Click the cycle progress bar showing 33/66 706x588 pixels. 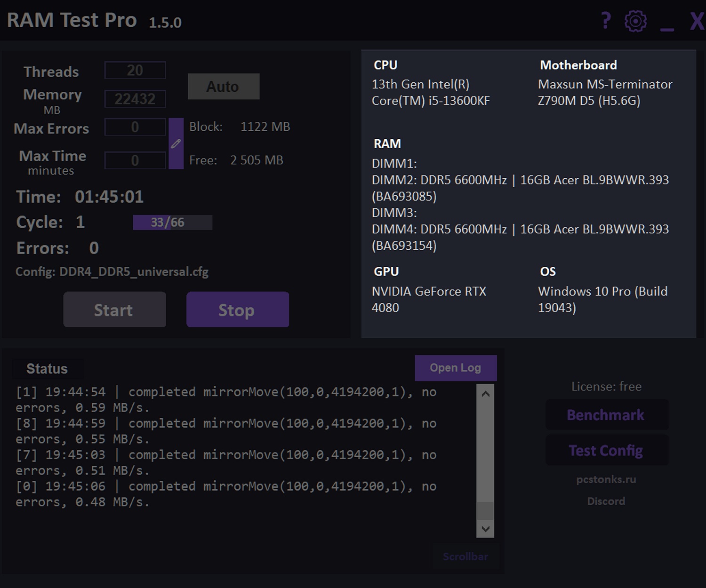[172, 222]
